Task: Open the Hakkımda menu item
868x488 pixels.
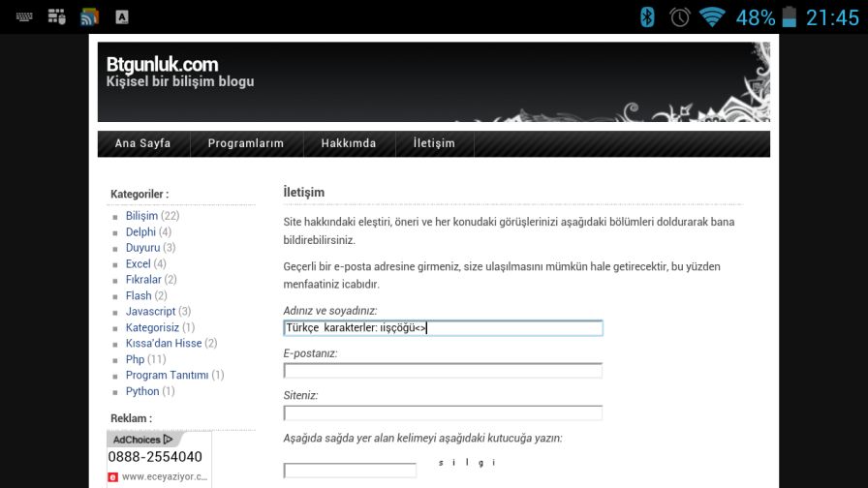Action: [x=349, y=143]
